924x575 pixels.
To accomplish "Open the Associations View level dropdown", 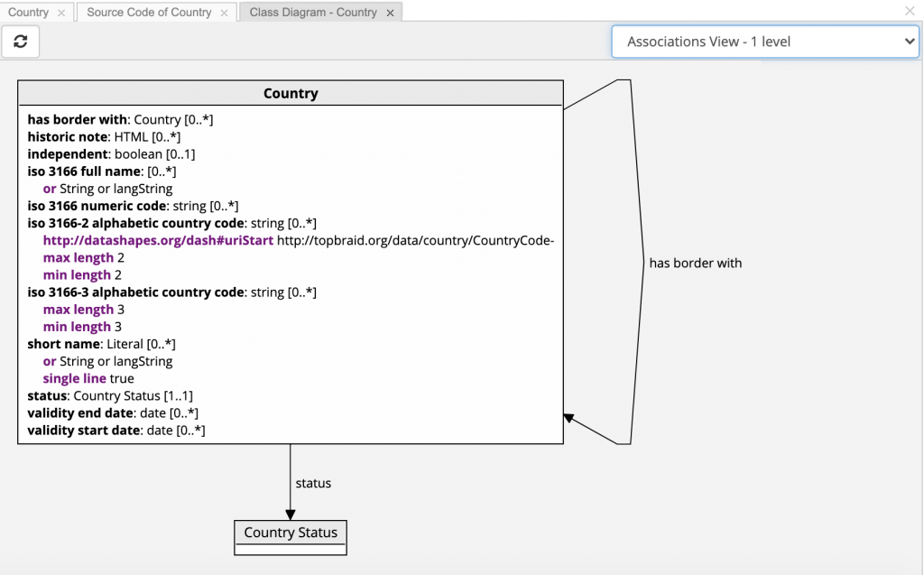I will coord(765,42).
